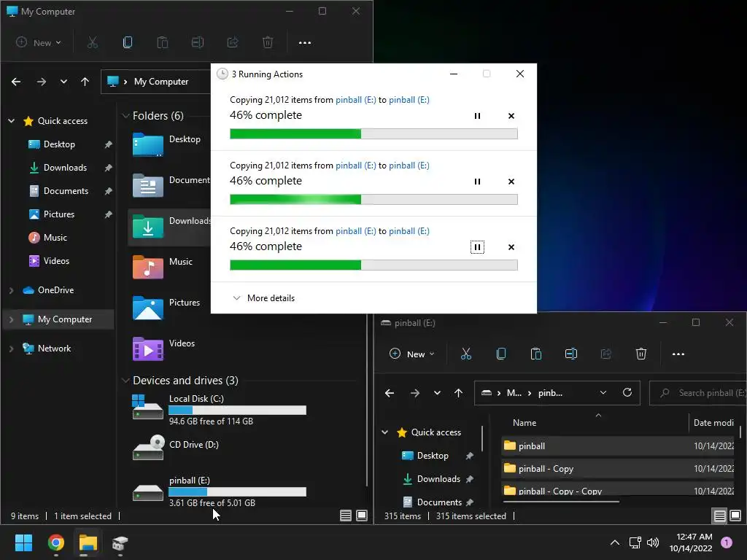
Task: Launch Google Chrome from taskbar
Action: pos(55,542)
